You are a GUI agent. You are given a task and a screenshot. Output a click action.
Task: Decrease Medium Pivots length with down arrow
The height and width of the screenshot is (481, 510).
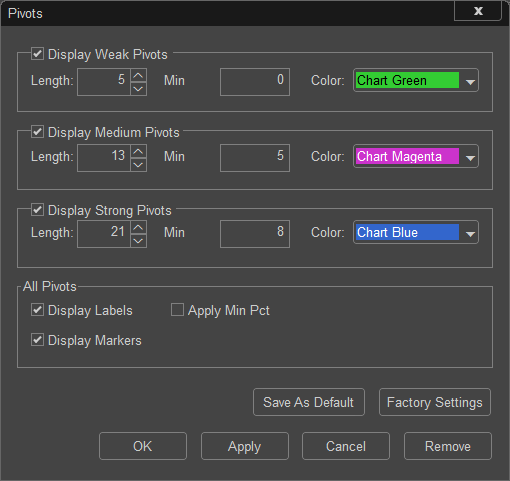tap(138, 165)
